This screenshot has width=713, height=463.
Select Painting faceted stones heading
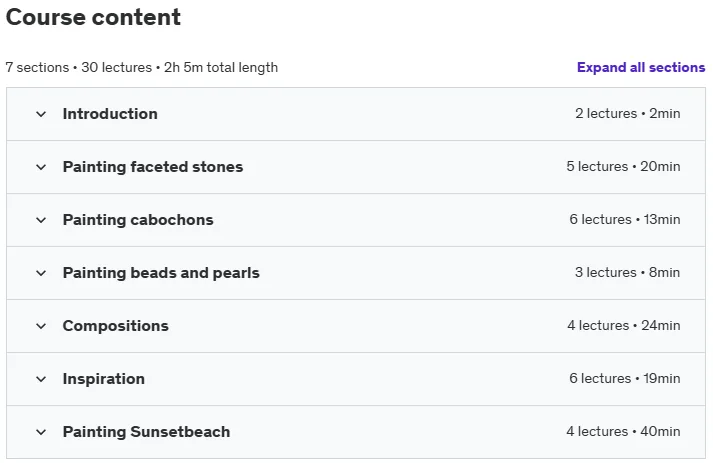(x=153, y=167)
